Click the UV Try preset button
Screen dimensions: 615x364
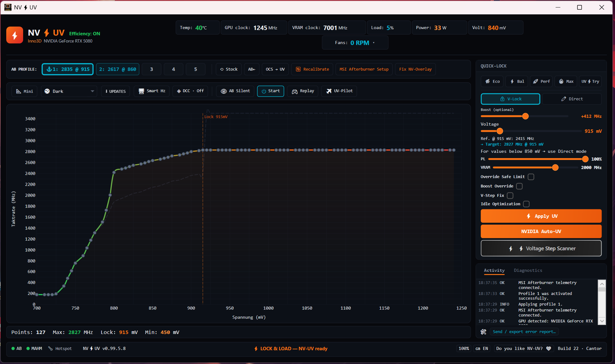(590, 81)
